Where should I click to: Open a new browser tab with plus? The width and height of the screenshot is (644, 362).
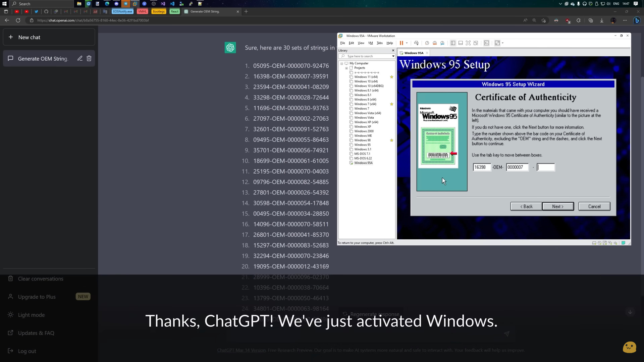[x=246, y=11]
